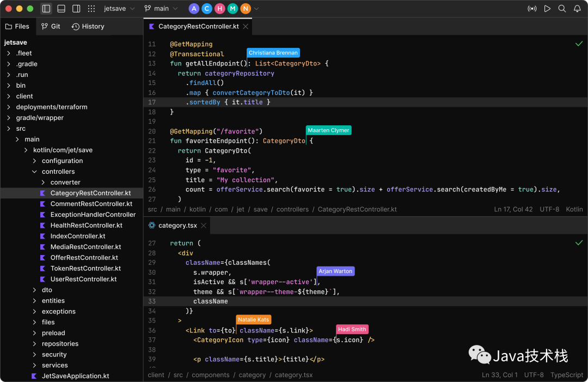Click collaborator avatar H
The height and width of the screenshot is (382, 588).
[x=220, y=9]
